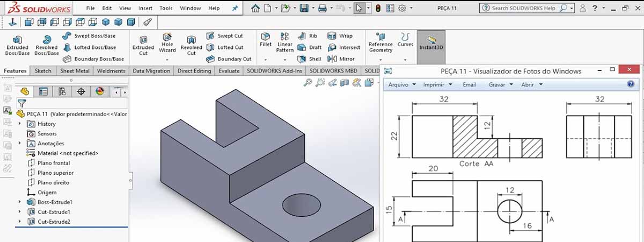This screenshot has height=242, width=644.
Task: Open the Insert menu
Action: (145, 9)
